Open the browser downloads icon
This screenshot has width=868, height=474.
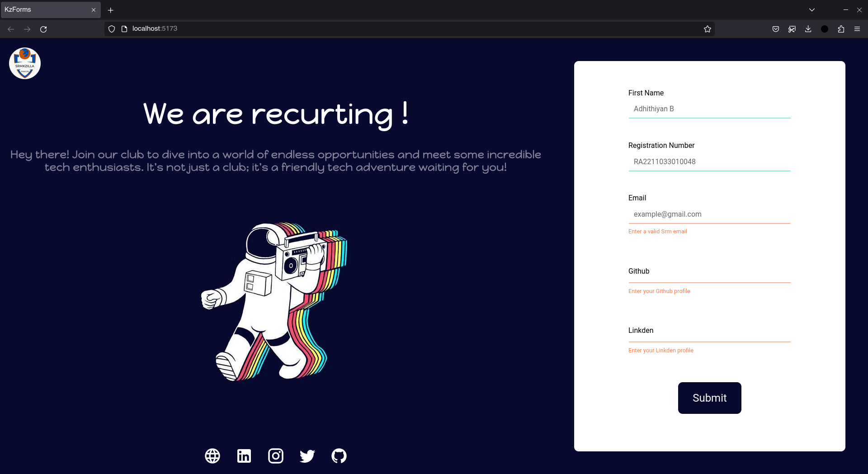click(808, 29)
